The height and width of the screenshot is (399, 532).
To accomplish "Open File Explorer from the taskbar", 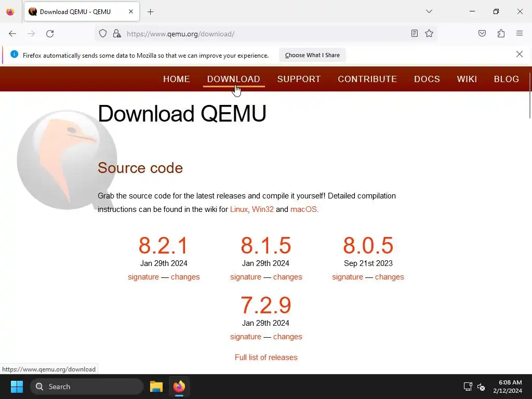I will tap(156, 387).
